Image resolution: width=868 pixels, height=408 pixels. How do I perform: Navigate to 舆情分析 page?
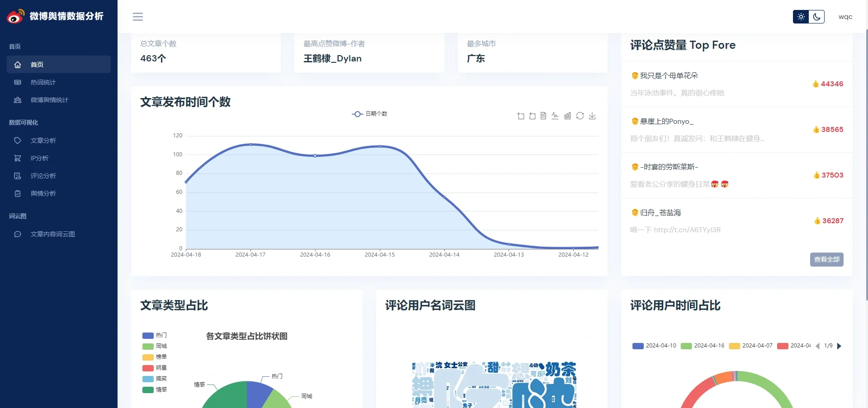click(43, 193)
